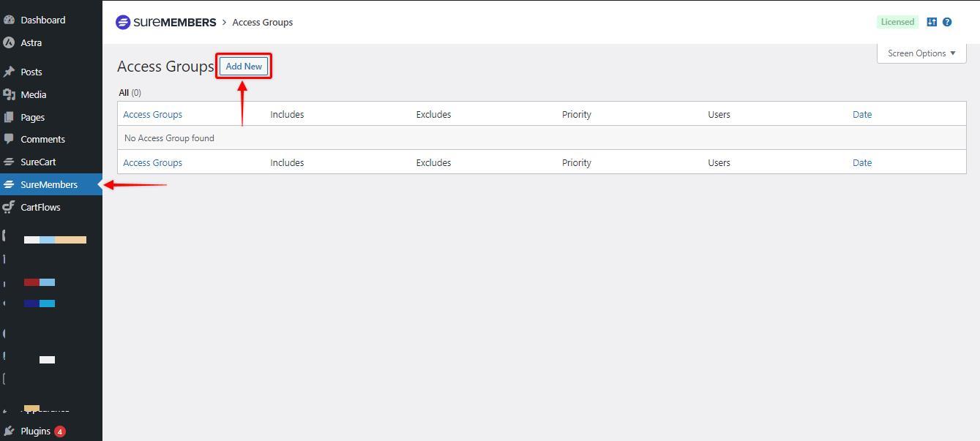Open CartFlows via its sidebar icon

tap(9, 207)
